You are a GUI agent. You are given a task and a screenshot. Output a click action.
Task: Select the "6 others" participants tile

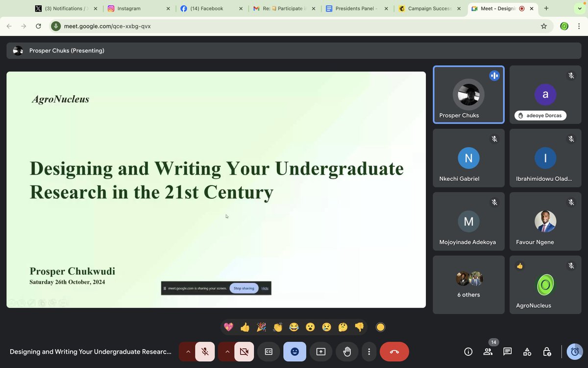click(x=469, y=285)
